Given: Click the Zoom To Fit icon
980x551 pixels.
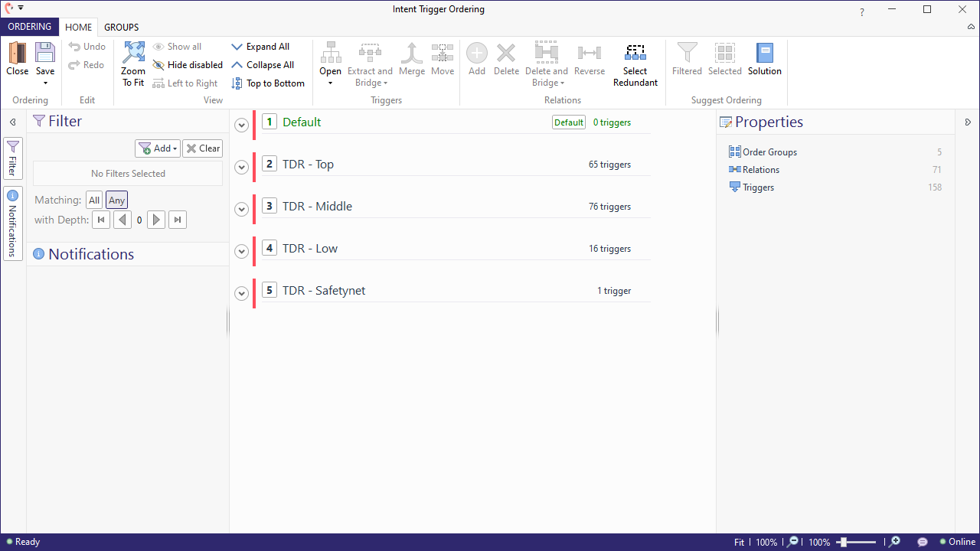Looking at the screenshot, I should click(133, 54).
